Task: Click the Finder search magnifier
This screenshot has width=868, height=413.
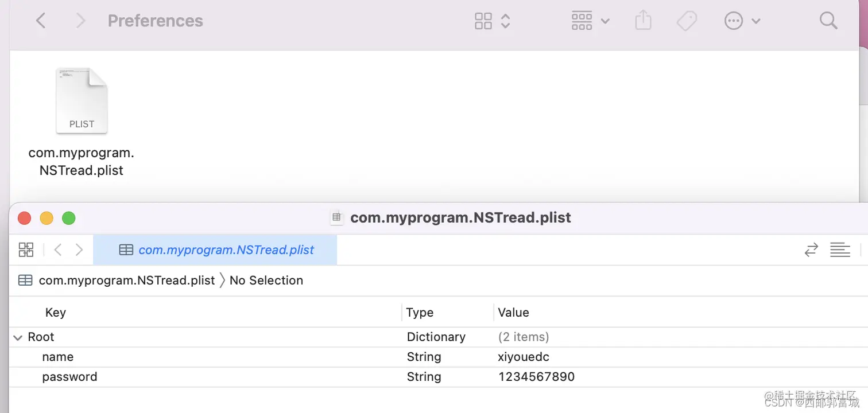Action: (828, 21)
